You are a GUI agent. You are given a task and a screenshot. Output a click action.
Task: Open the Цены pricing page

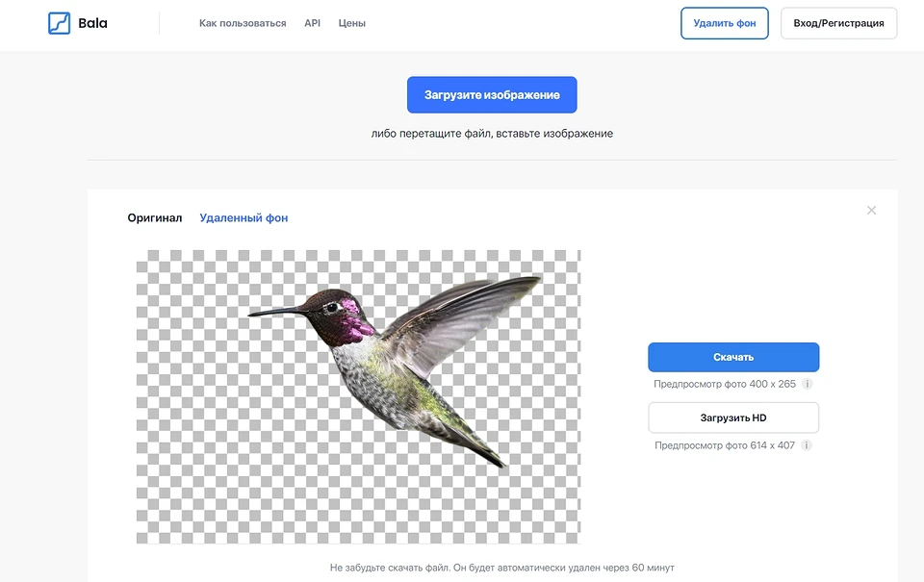pyautogui.click(x=352, y=23)
